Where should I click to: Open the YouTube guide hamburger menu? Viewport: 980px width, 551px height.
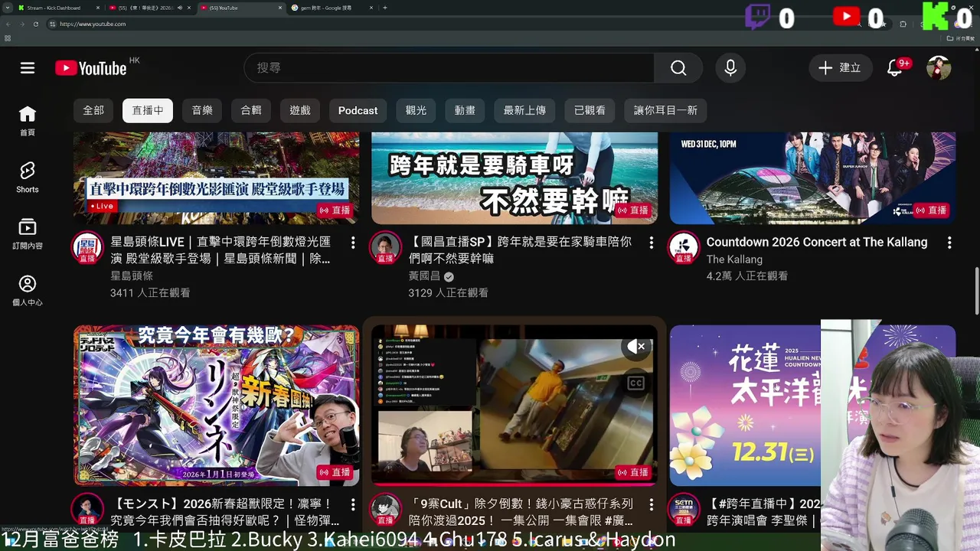point(28,68)
